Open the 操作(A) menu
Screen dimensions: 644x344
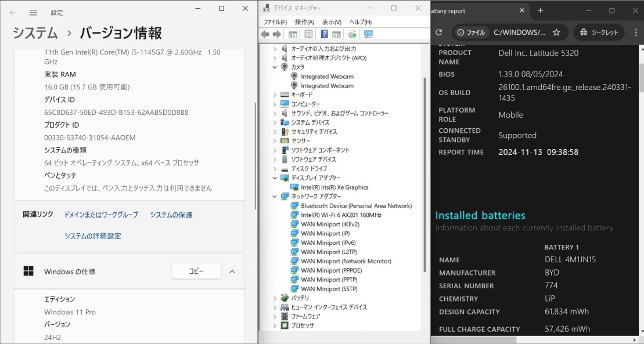pos(304,22)
